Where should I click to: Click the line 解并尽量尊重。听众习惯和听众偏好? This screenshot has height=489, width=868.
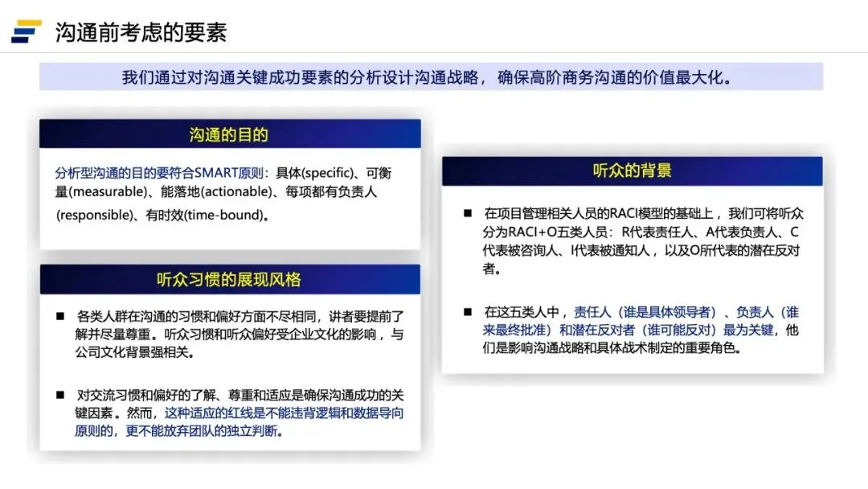[x=240, y=335]
